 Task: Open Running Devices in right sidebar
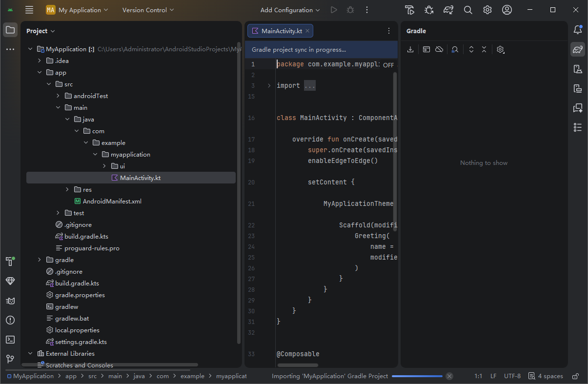[x=578, y=88]
